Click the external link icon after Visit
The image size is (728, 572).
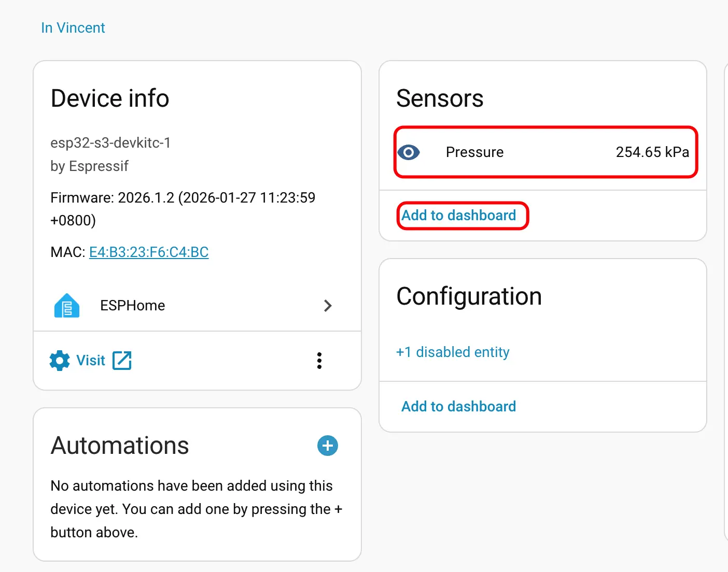[122, 361]
